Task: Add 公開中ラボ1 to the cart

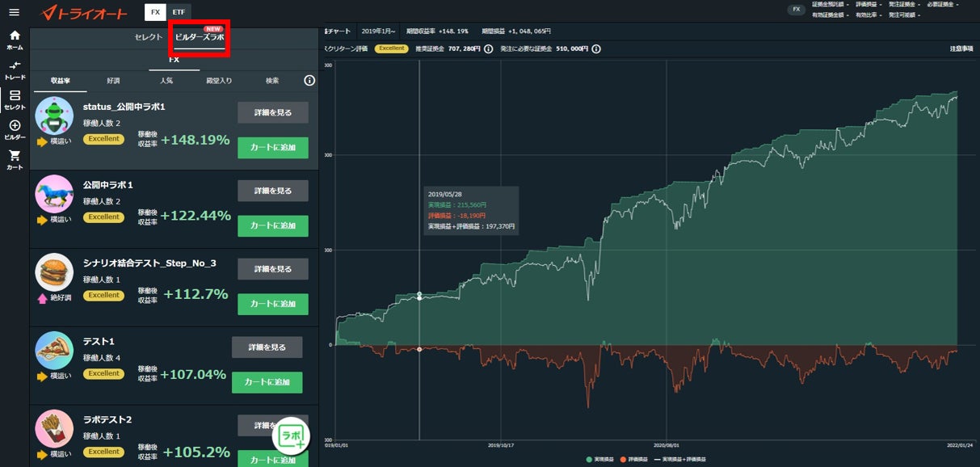Action: [x=272, y=226]
